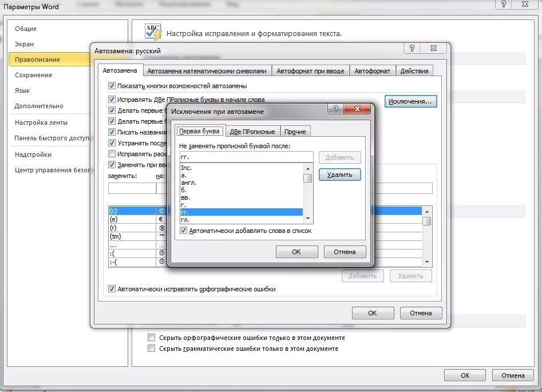The image size is (542, 392).
Task: Open Действия tab
Action: [x=414, y=71]
